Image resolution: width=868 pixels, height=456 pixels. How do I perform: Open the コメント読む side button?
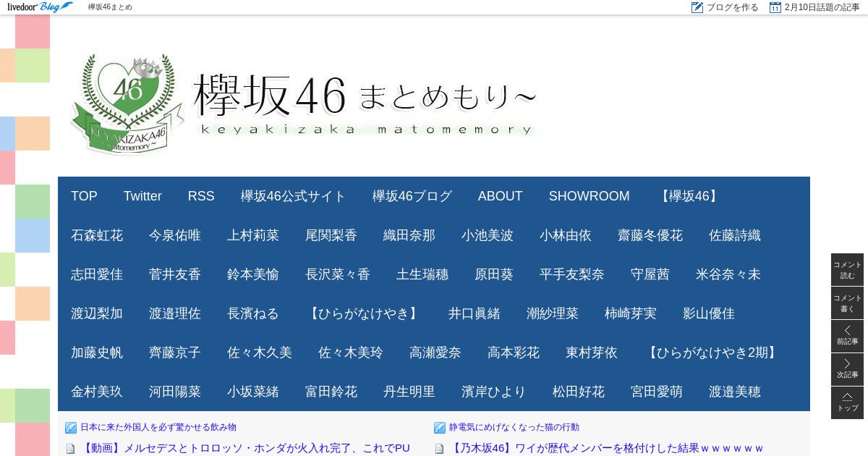(x=847, y=270)
